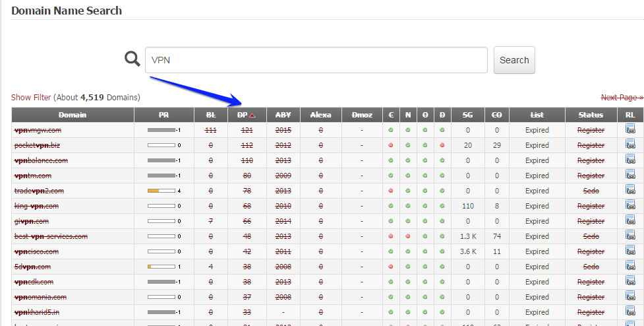The height and width of the screenshot is (326, 644).
Task: Open related links icon for vpntm.com
Action: tap(630, 174)
